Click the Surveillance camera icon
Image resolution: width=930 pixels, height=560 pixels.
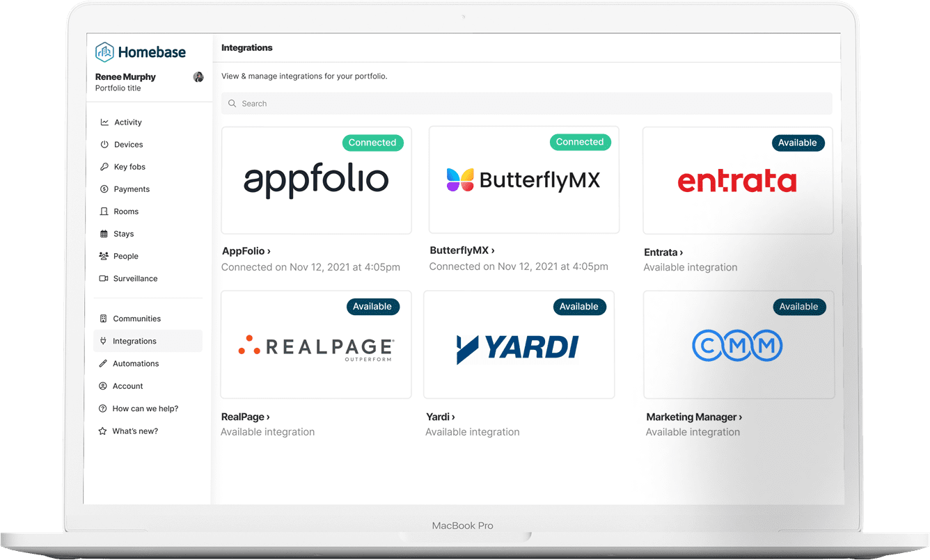104,278
